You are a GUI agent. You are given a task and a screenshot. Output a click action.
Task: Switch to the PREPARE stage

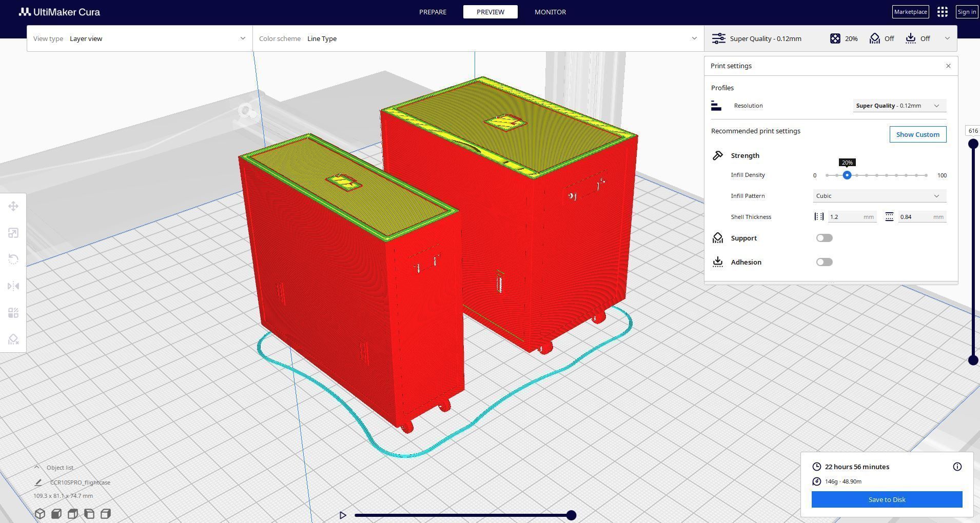433,12
